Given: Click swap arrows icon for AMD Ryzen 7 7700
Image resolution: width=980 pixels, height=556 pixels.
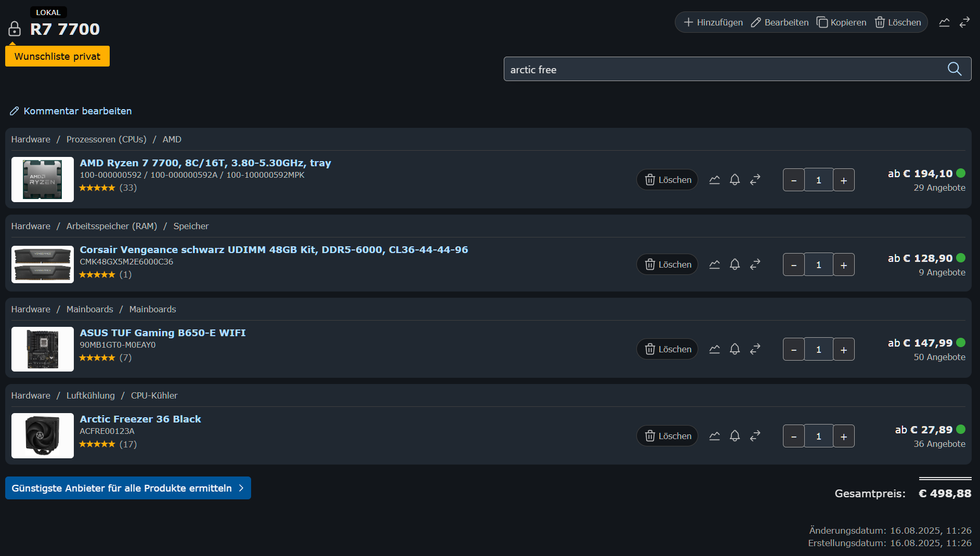Looking at the screenshot, I should coord(755,180).
